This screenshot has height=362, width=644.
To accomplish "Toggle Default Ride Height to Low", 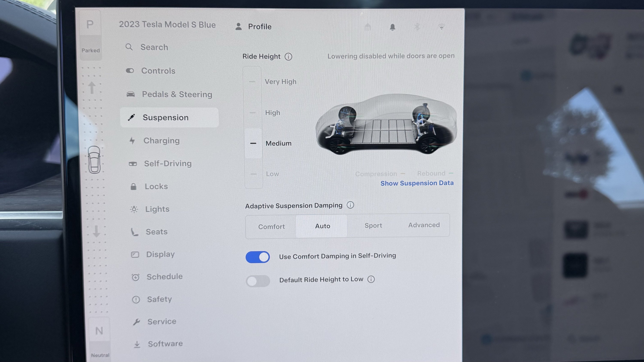I will (258, 281).
